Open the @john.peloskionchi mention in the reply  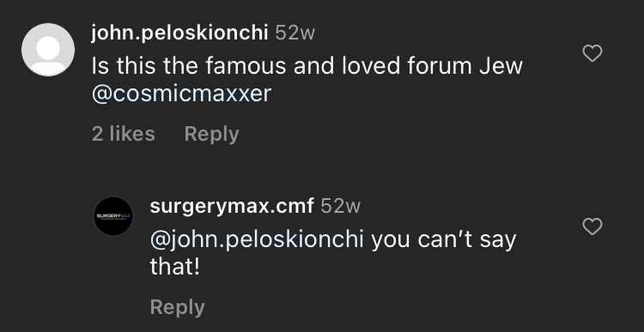(257, 239)
